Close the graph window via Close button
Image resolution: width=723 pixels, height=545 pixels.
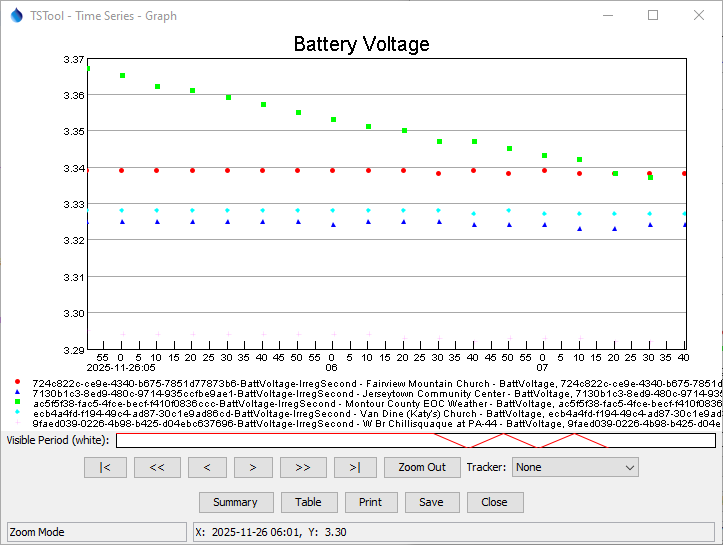pos(494,502)
